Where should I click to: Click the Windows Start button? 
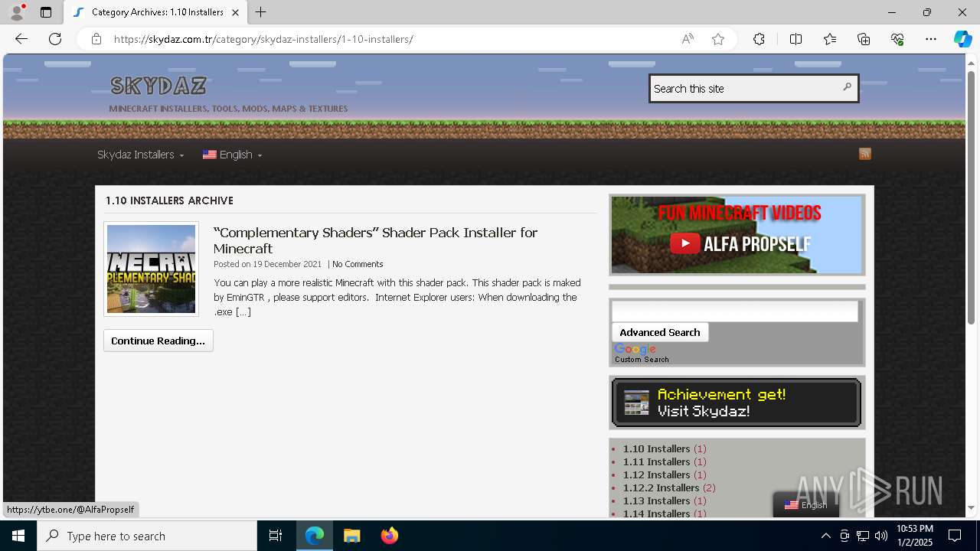point(18,536)
